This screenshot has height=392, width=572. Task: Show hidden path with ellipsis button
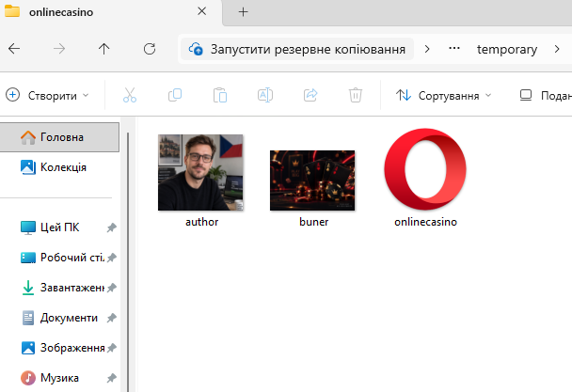pyautogui.click(x=454, y=49)
